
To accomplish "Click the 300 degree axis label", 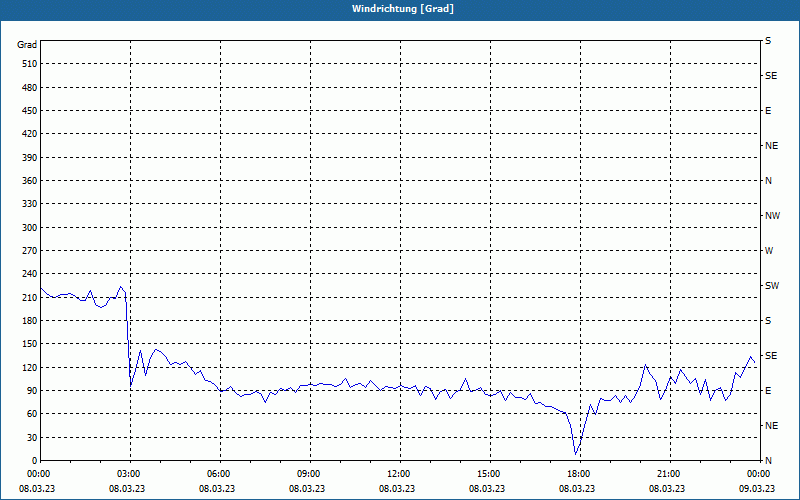I will click(30, 228).
